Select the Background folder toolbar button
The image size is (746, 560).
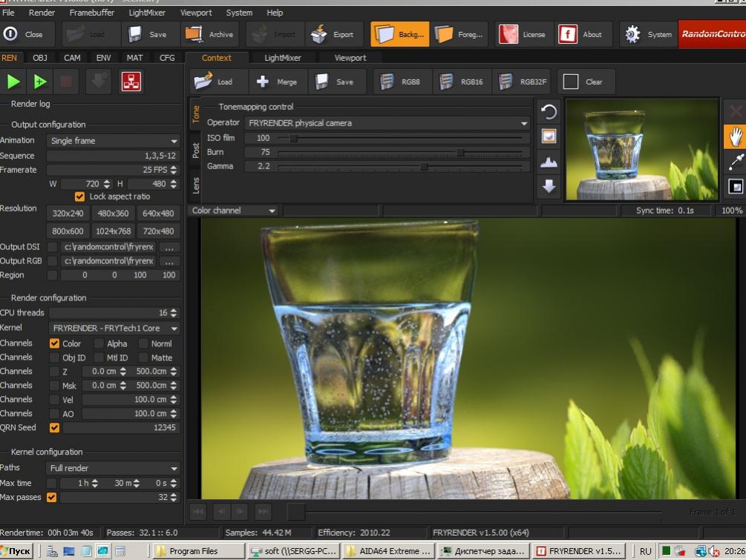pos(399,34)
